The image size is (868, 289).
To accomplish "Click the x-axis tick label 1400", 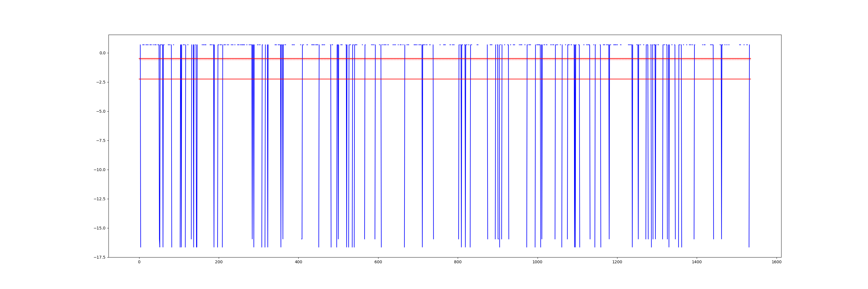I will [x=697, y=262].
